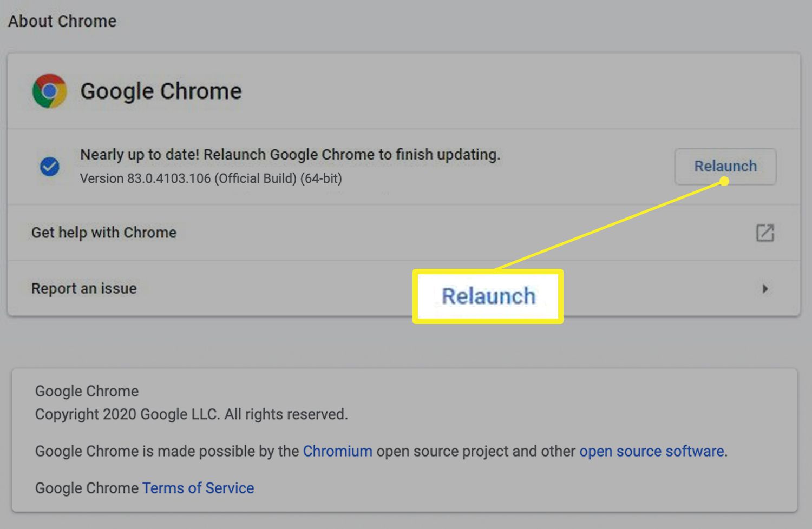This screenshot has width=812, height=529.
Task: Open external link icon for Chrome help
Action: point(765,233)
